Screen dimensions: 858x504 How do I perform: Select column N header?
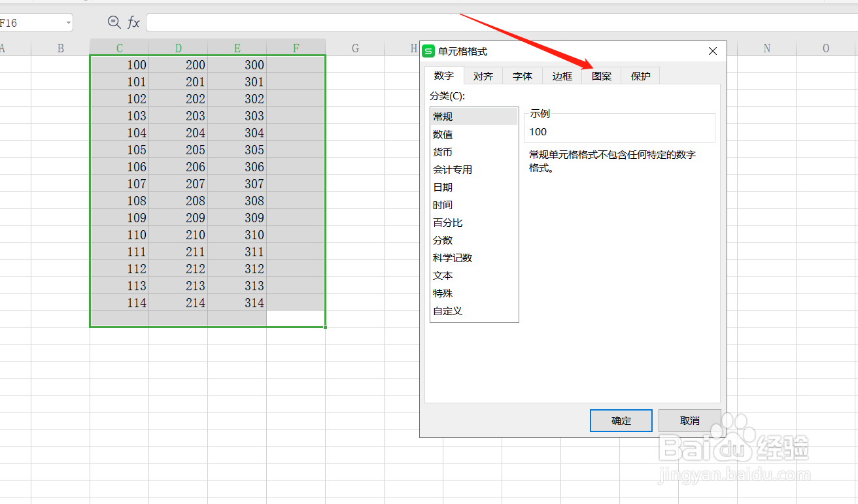[767, 48]
